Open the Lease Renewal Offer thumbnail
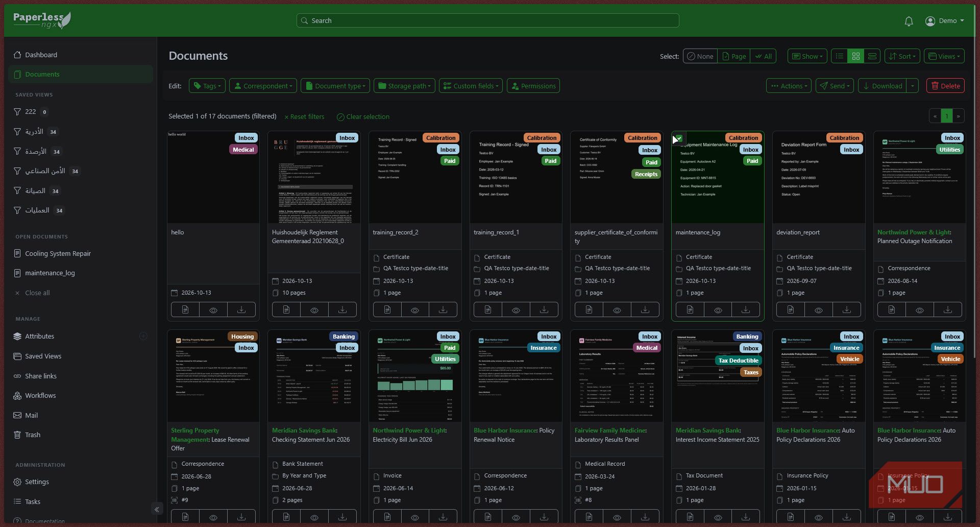 pos(213,376)
